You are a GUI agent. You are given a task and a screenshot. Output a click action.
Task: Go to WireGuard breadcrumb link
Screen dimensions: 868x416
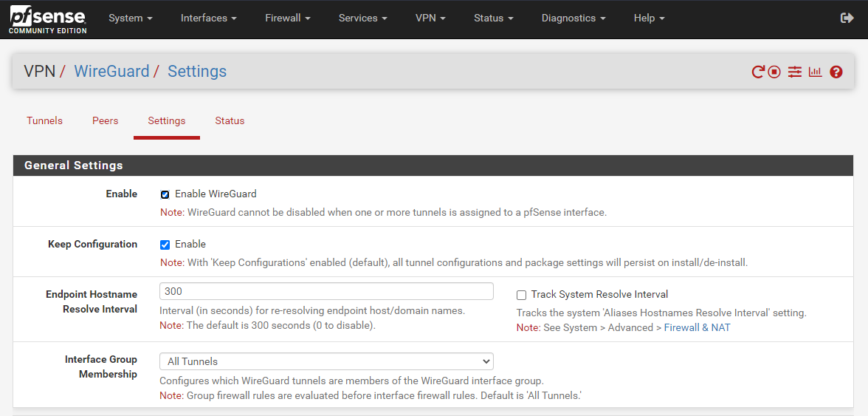click(x=111, y=72)
